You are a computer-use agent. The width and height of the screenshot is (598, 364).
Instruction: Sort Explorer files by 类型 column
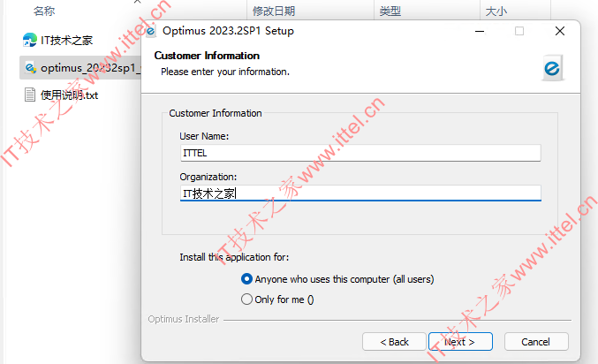click(x=390, y=11)
